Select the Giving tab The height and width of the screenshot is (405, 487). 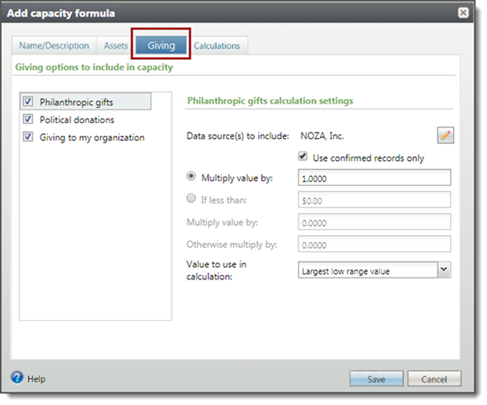click(161, 45)
